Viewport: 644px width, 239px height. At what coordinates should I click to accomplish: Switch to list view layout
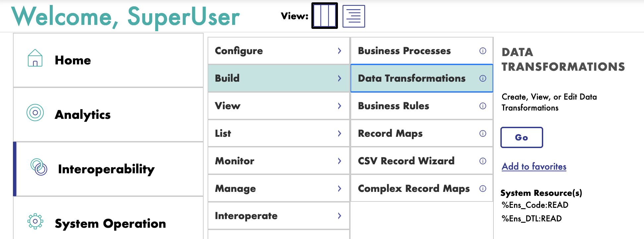click(354, 16)
